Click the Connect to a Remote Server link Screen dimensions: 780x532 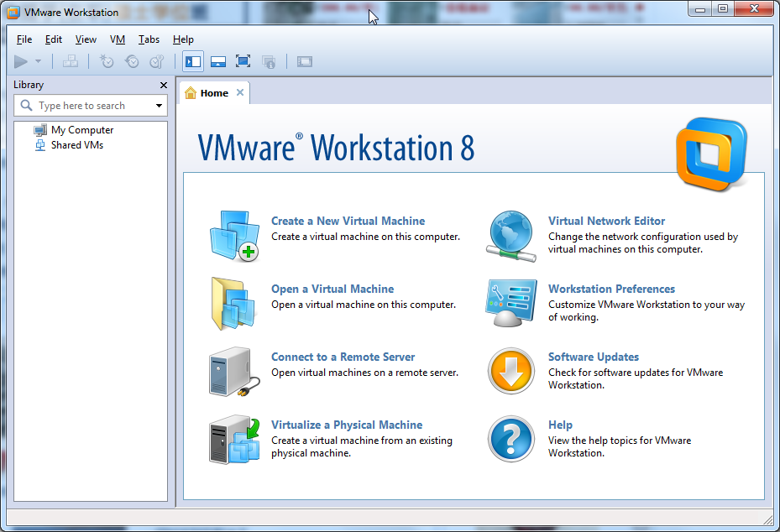pyautogui.click(x=343, y=357)
